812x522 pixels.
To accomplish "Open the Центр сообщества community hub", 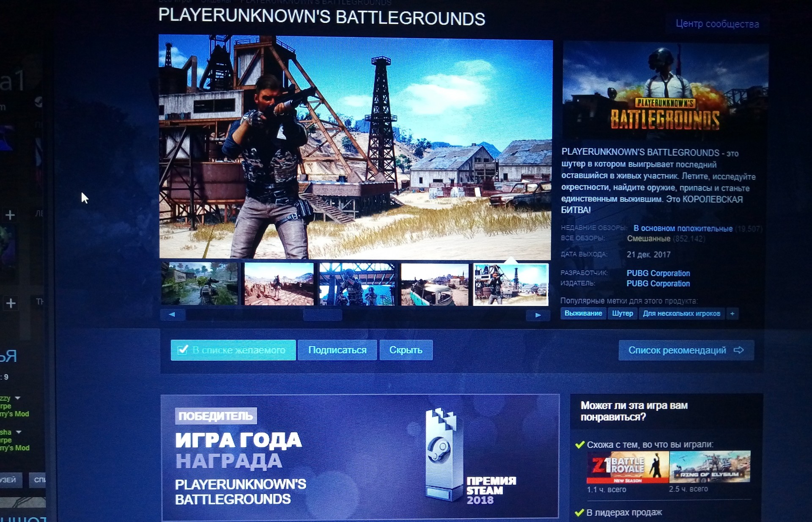I will [717, 24].
